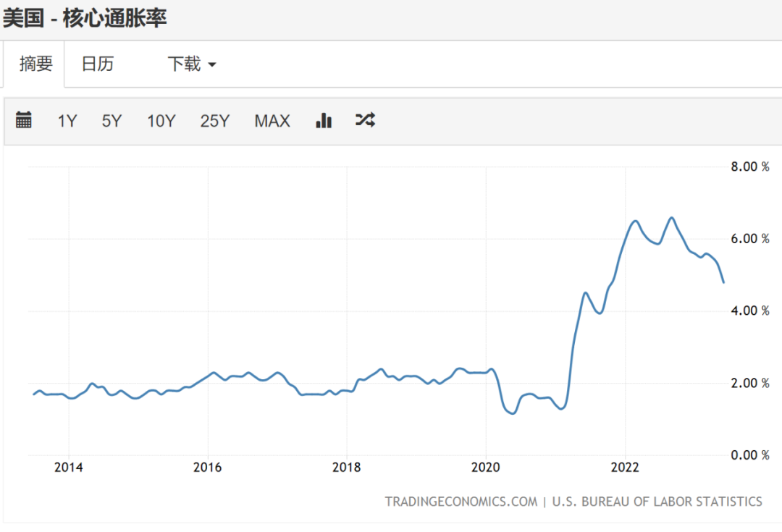The height and width of the screenshot is (532, 782).
Task: Switch to the 摘要 tab
Action: pos(35,64)
